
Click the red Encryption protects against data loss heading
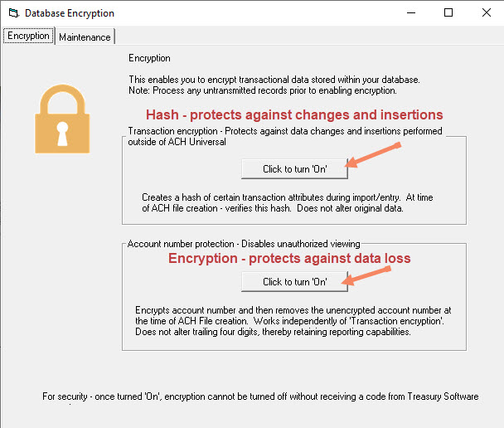[x=289, y=258]
